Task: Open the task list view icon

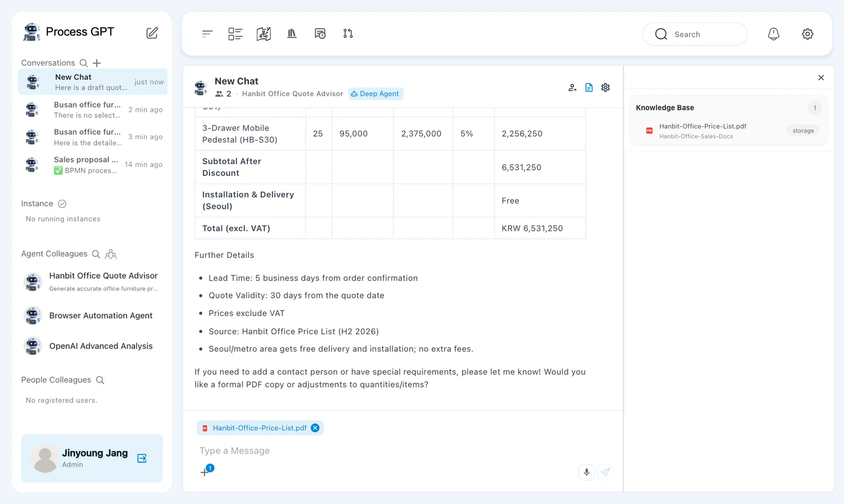Action: (x=235, y=34)
